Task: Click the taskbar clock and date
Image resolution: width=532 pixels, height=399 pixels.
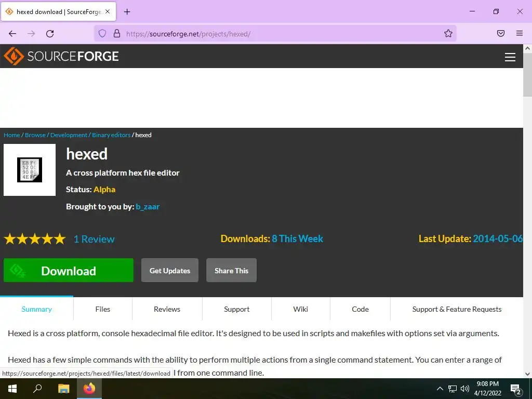Action: coord(487,389)
